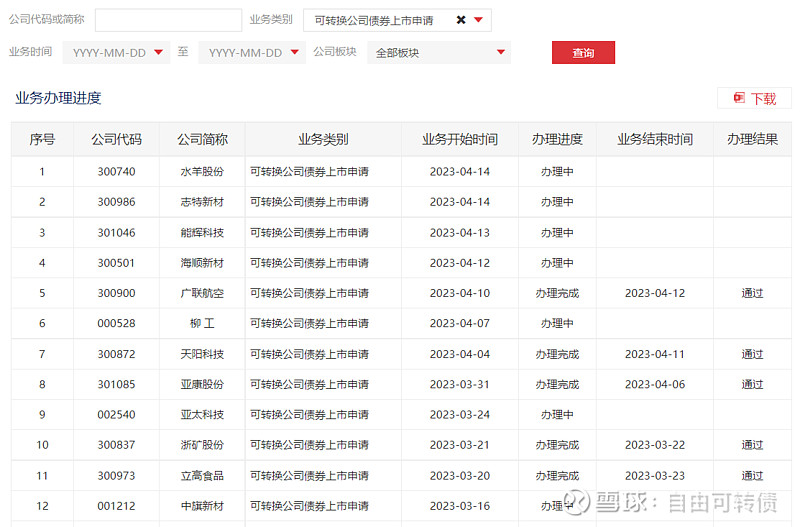Select company name 海顺新材
800x527 pixels.
202,263
